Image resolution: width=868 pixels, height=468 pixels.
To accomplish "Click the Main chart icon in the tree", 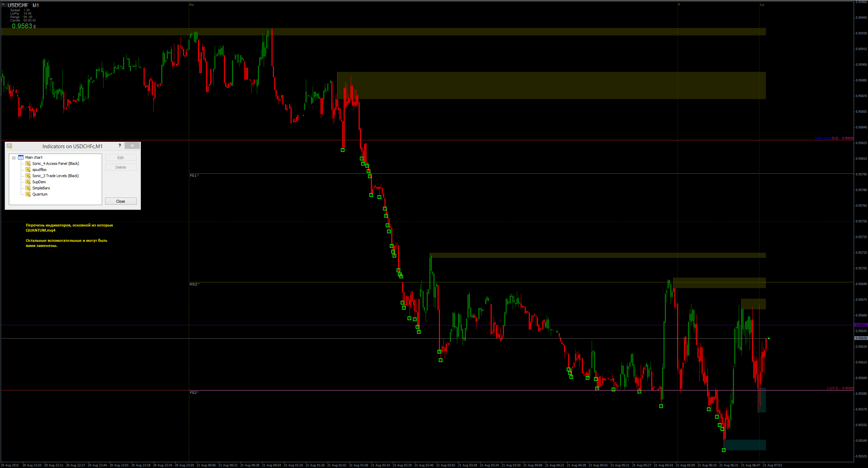I will click(x=21, y=157).
